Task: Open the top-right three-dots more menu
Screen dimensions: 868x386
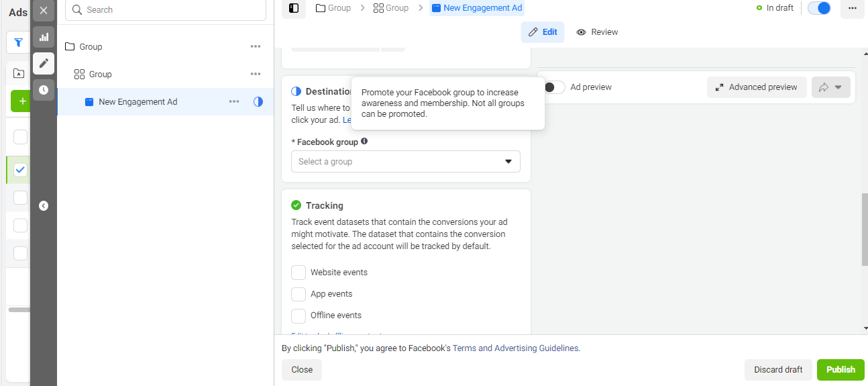Action: (x=852, y=8)
